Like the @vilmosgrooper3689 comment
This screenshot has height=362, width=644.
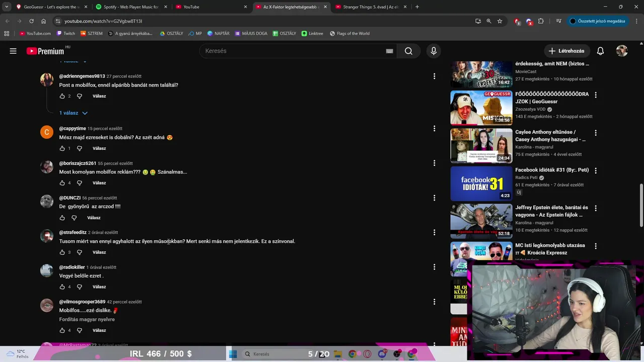click(62, 330)
